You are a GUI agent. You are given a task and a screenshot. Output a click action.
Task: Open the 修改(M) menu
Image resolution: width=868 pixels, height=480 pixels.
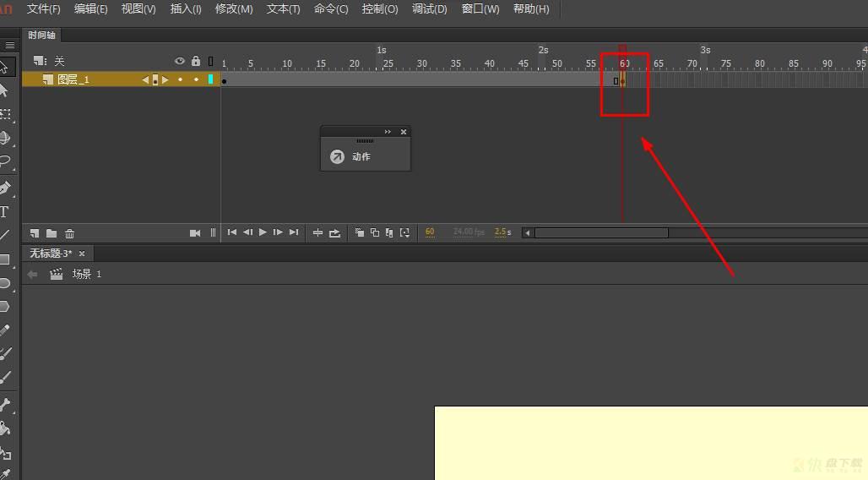[234, 8]
